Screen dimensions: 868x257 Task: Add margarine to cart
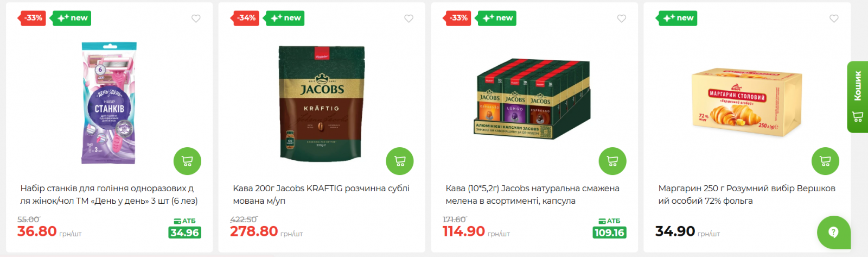click(x=825, y=161)
